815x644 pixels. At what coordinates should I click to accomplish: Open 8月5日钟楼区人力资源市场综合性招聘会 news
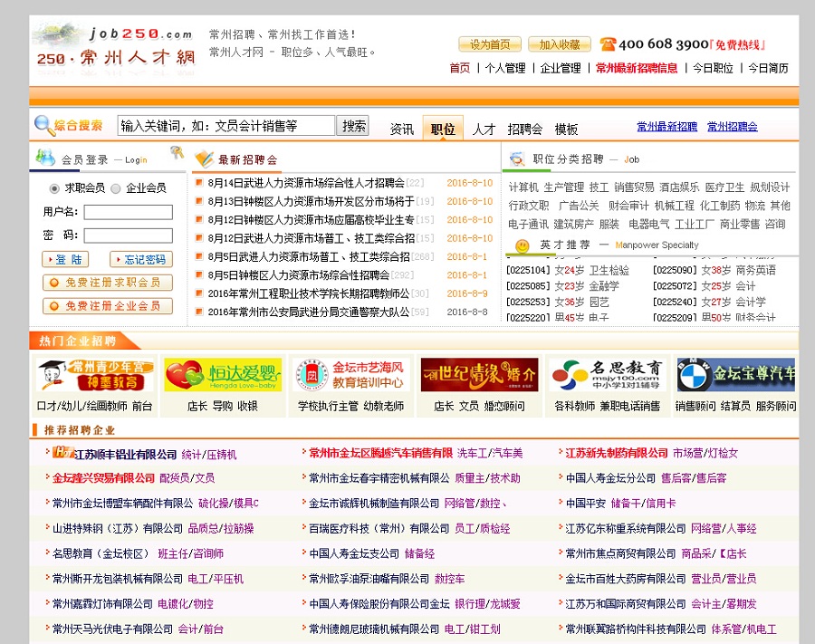pos(298,275)
